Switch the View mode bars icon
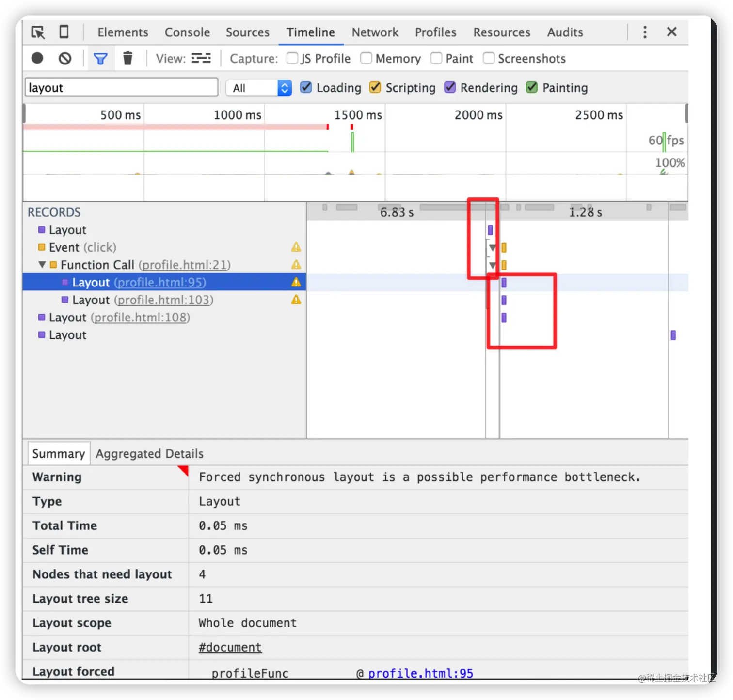The width and height of the screenshot is (733, 700). (x=201, y=58)
